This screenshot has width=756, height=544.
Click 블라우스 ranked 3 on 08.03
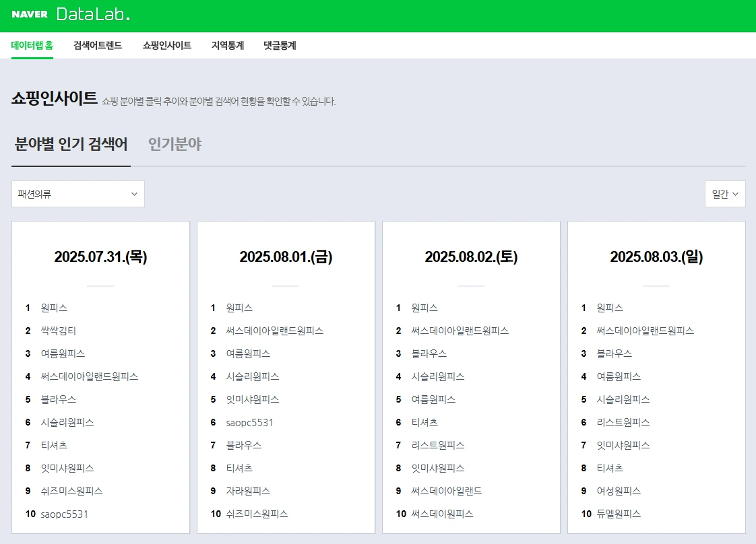(x=614, y=353)
